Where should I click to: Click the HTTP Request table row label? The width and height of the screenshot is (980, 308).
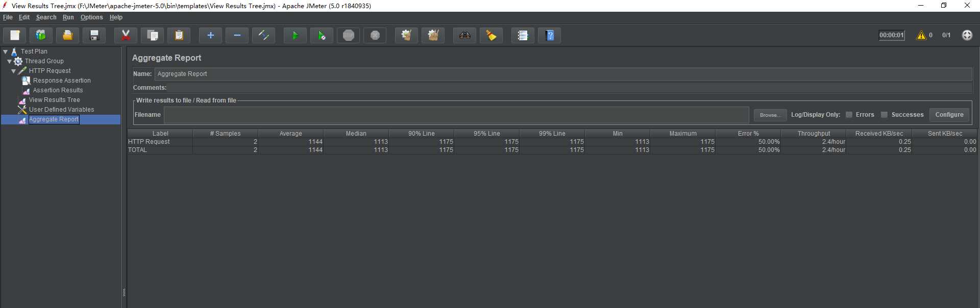pos(149,142)
